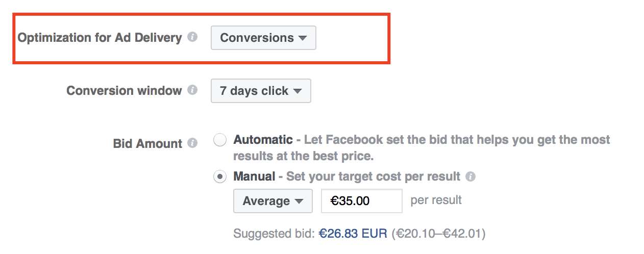The width and height of the screenshot is (644, 254).
Task: Click info icon next to Bid Amount
Action: tap(192, 143)
